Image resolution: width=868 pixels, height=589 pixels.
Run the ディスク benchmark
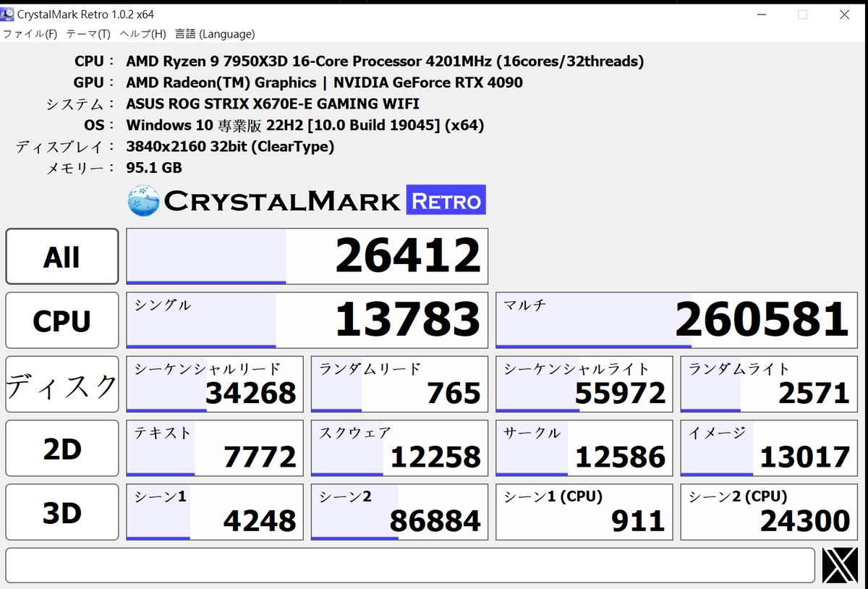tap(61, 384)
